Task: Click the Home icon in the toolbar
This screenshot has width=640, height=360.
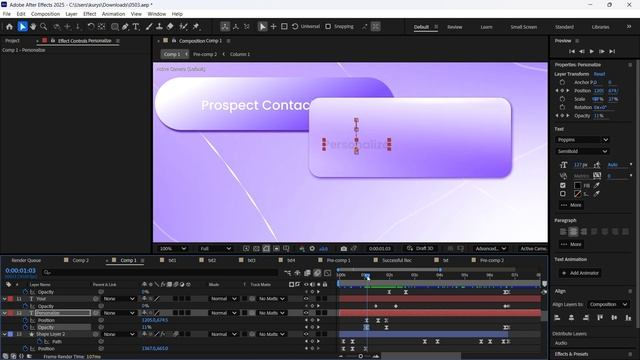Action: [9, 27]
